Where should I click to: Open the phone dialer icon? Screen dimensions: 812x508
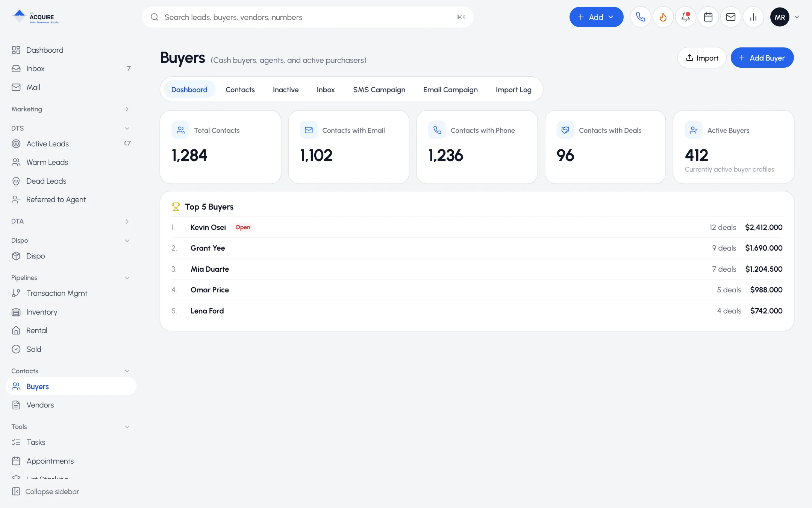click(x=640, y=17)
